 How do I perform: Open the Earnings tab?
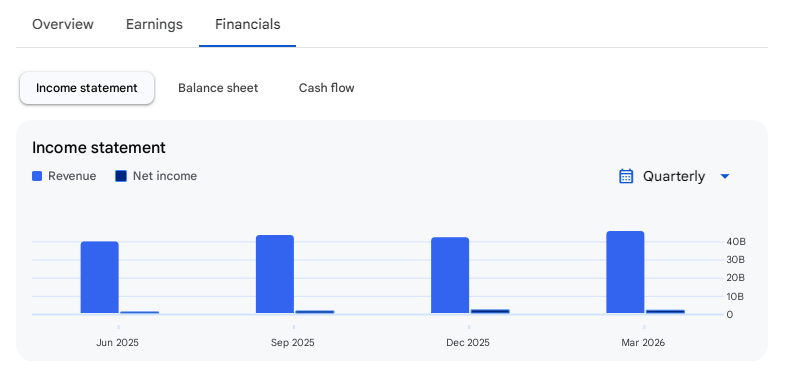tap(154, 24)
